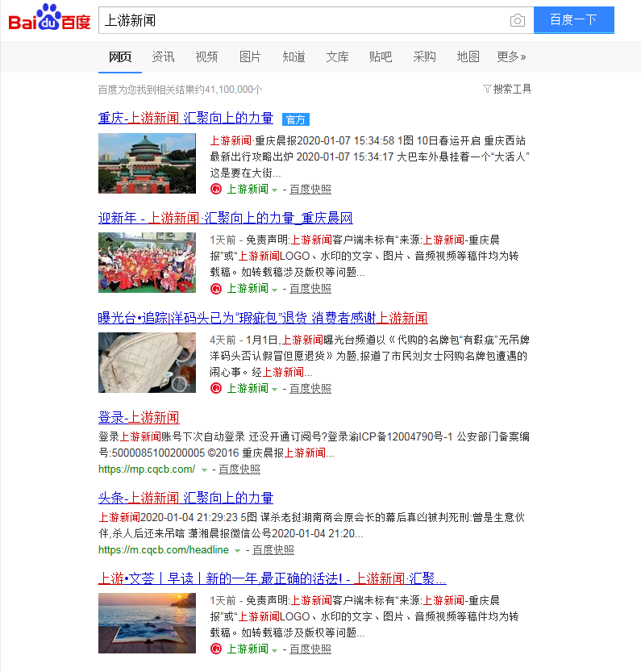641x672 pixels.
Task: Open result 登录-上游新闻
Action: point(139,417)
